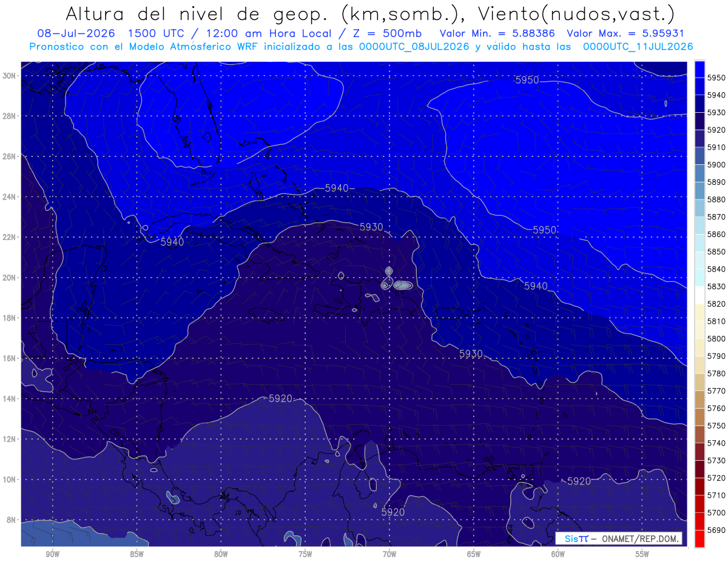This screenshot has width=728, height=562.
Task: Click legend swatch between 5940 and 5950
Action: click(699, 86)
